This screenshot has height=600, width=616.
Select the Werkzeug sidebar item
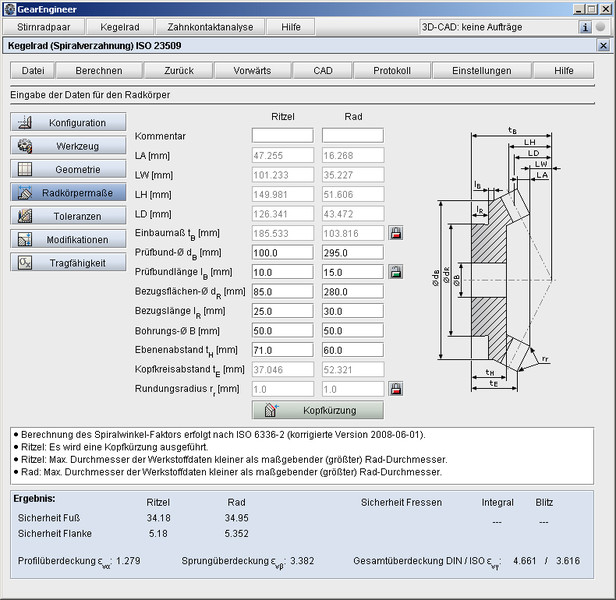pyautogui.click(x=69, y=146)
